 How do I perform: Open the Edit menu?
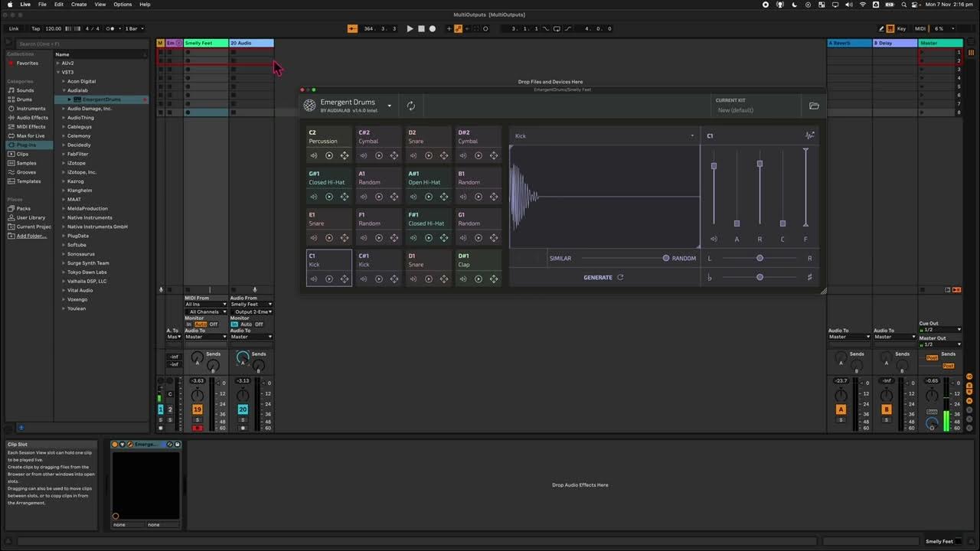59,5
